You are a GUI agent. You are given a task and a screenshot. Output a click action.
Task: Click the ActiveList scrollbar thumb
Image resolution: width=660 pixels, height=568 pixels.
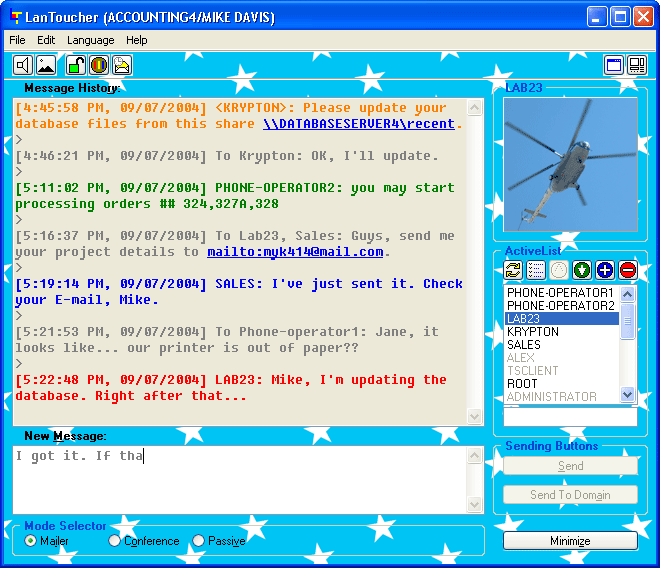[x=628, y=321]
